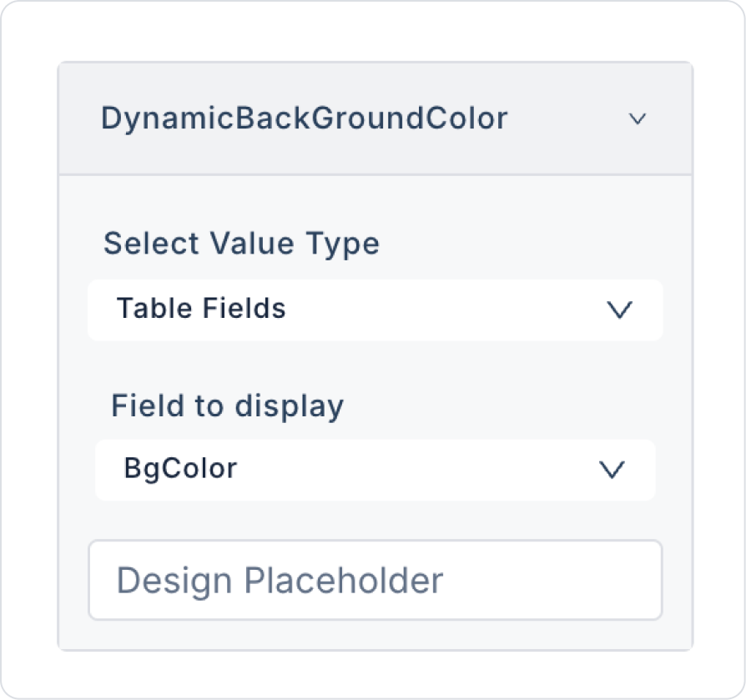Expand value type options via down arrow
The height and width of the screenshot is (700, 746).
coord(619,310)
